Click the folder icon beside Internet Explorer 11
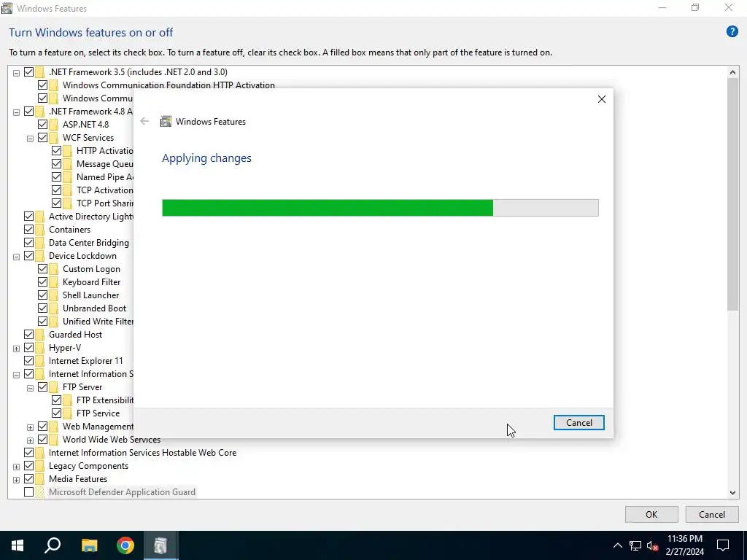The height and width of the screenshot is (560, 747). pos(39,361)
